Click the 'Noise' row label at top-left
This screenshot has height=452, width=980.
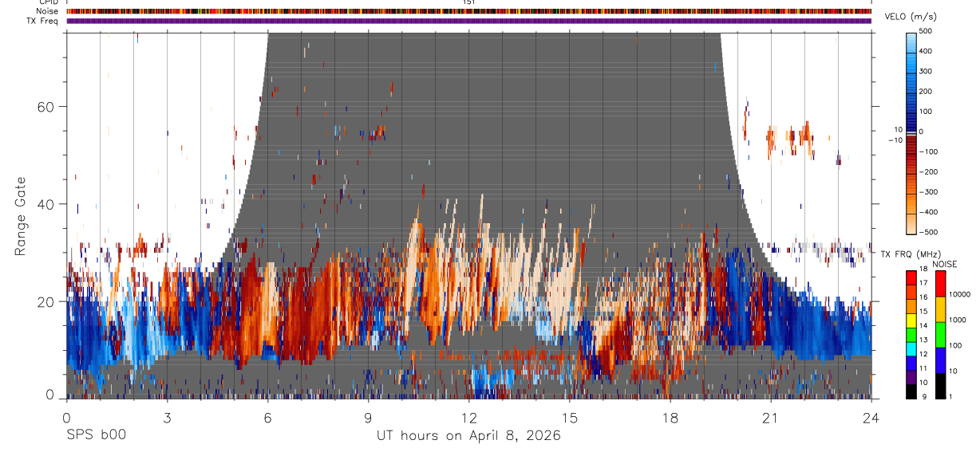[x=48, y=11]
